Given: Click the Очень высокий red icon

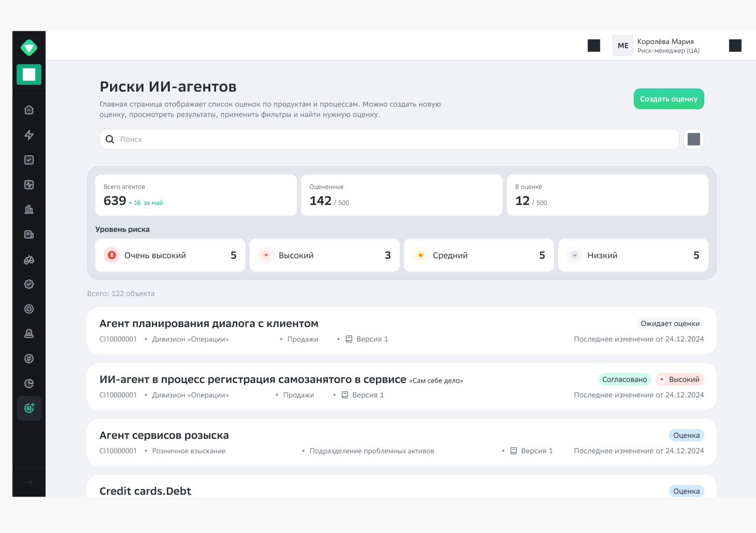Looking at the screenshot, I should tap(112, 255).
